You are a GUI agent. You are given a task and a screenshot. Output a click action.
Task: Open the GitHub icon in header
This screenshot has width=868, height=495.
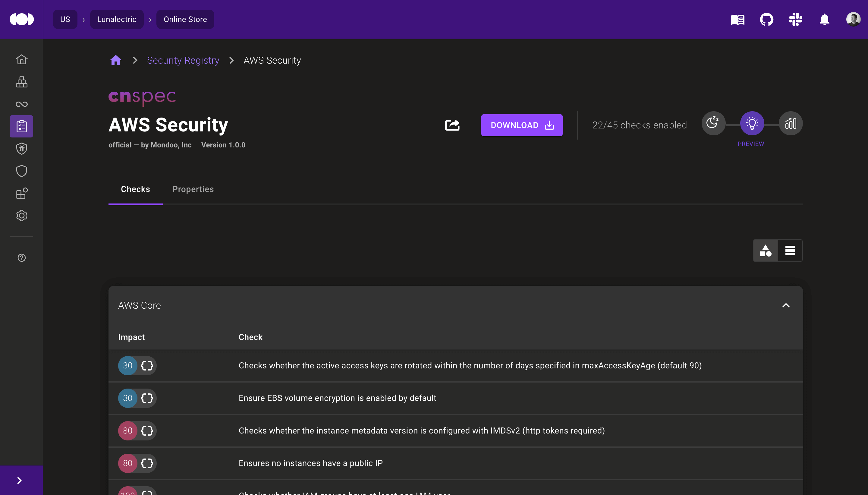(x=766, y=19)
